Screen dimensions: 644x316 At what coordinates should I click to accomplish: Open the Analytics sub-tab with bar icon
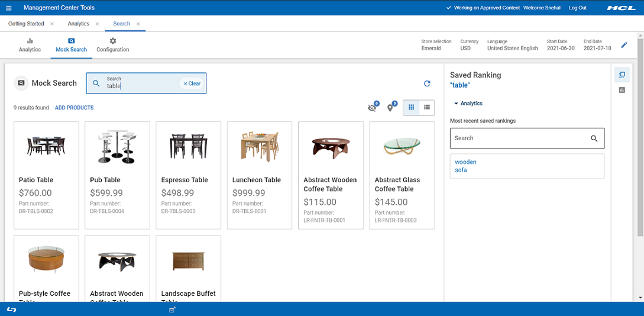pyautogui.click(x=30, y=45)
